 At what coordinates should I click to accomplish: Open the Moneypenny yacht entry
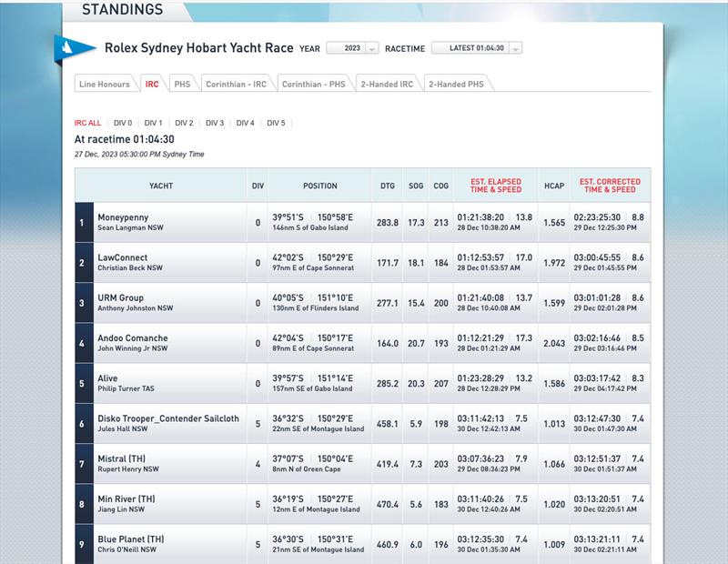tap(123, 217)
